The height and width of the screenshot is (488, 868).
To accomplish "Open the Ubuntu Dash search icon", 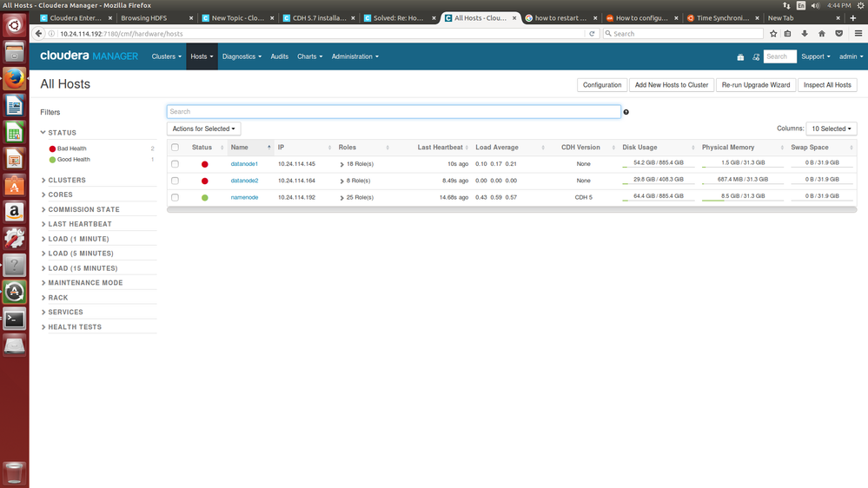I will click(x=15, y=25).
